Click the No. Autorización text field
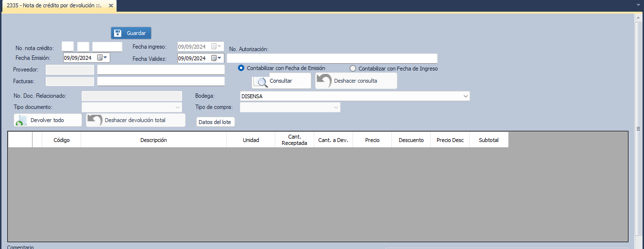The height and width of the screenshot is (249, 644). point(332,58)
